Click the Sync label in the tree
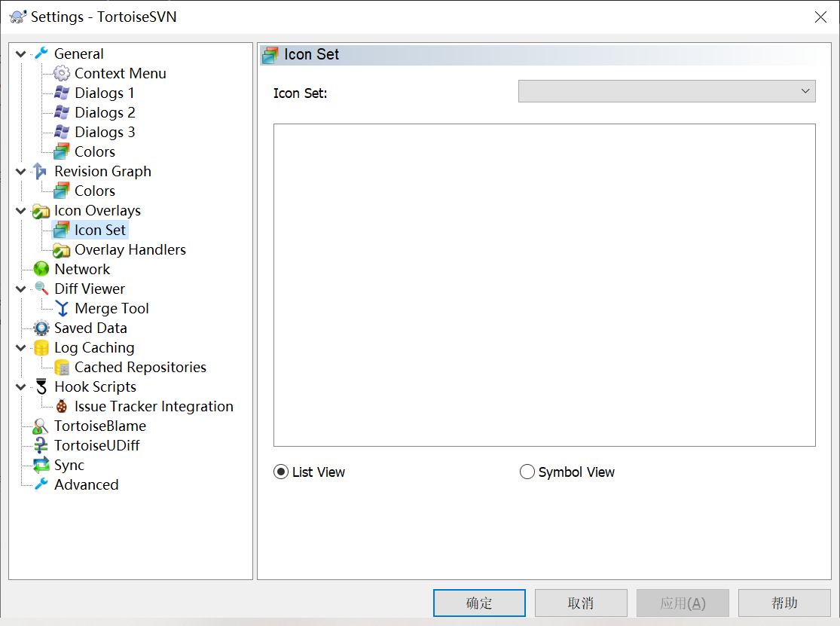The image size is (840, 626). click(x=69, y=465)
